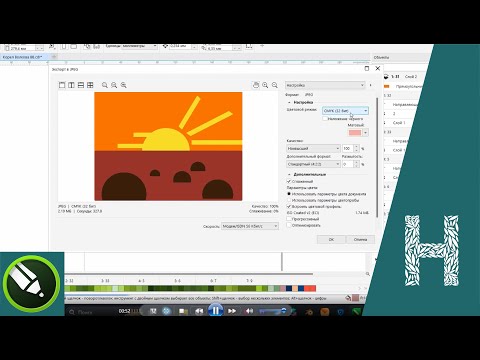Confirm export with OK button
480x360 pixels.
331,239
